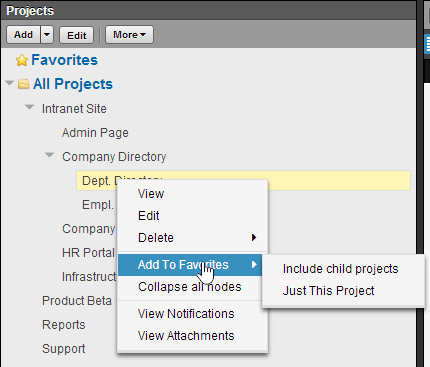Select the Admin Page project
The image size is (430, 367).
(95, 133)
